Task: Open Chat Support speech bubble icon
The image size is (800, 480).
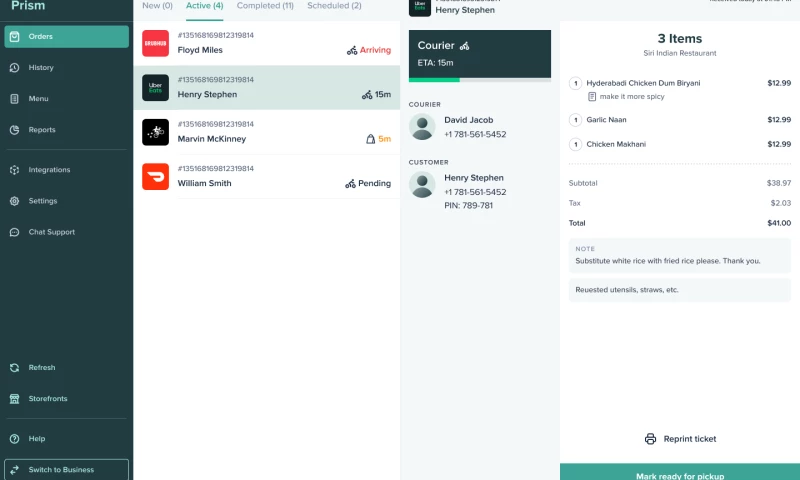Action: click(14, 232)
